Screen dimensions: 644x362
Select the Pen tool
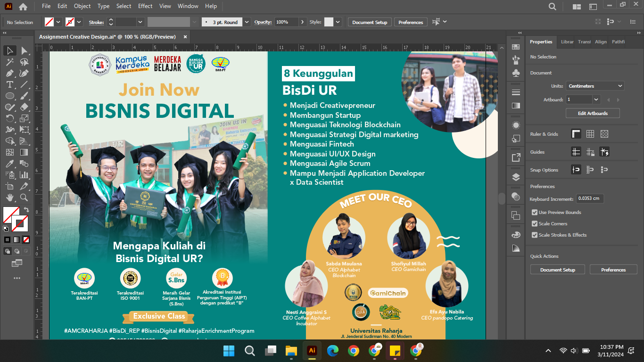9,73
